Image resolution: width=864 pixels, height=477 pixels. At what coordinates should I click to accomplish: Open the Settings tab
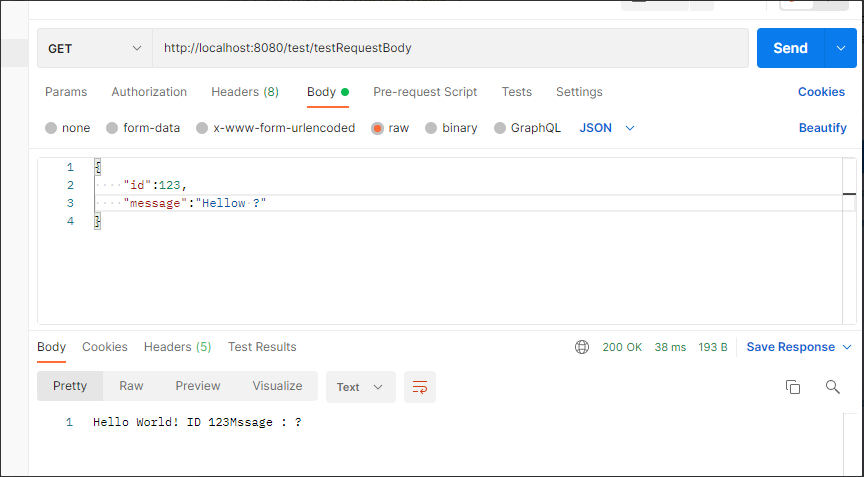[x=579, y=92]
